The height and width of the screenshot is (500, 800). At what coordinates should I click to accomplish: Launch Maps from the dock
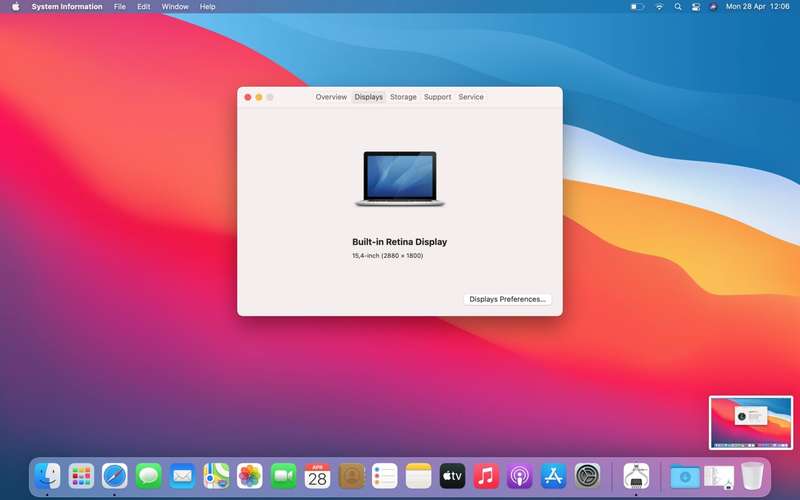[x=216, y=476]
